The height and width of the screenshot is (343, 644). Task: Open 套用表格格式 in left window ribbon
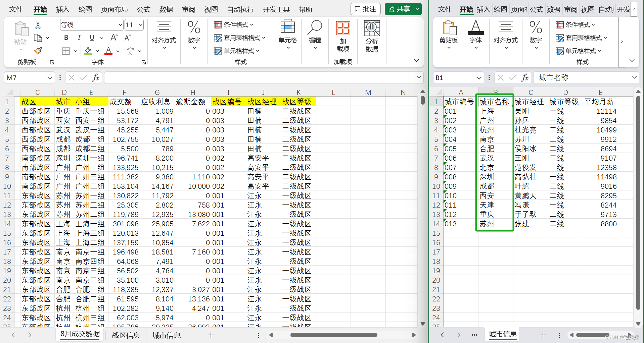tap(240, 38)
